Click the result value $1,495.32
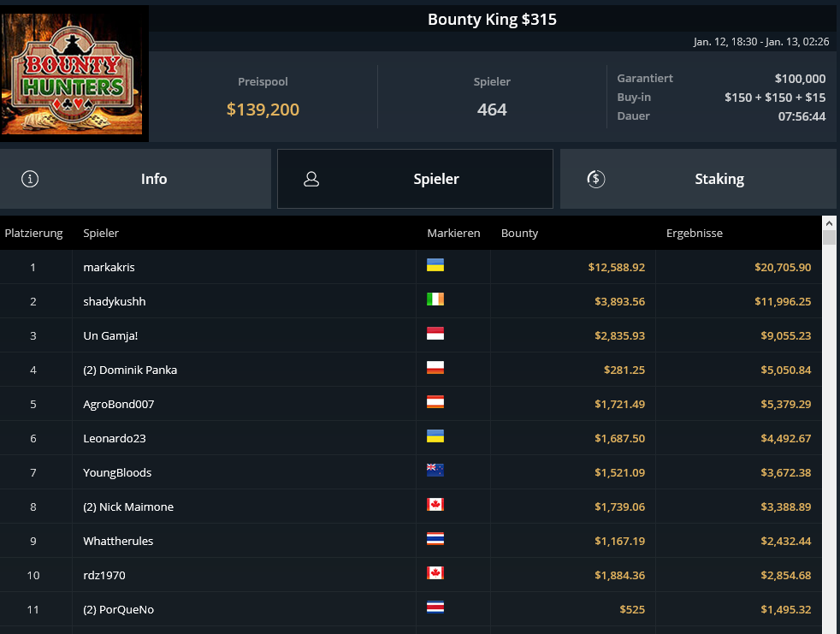Image resolution: width=840 pixels, height=634 pixels. point(786,609)
